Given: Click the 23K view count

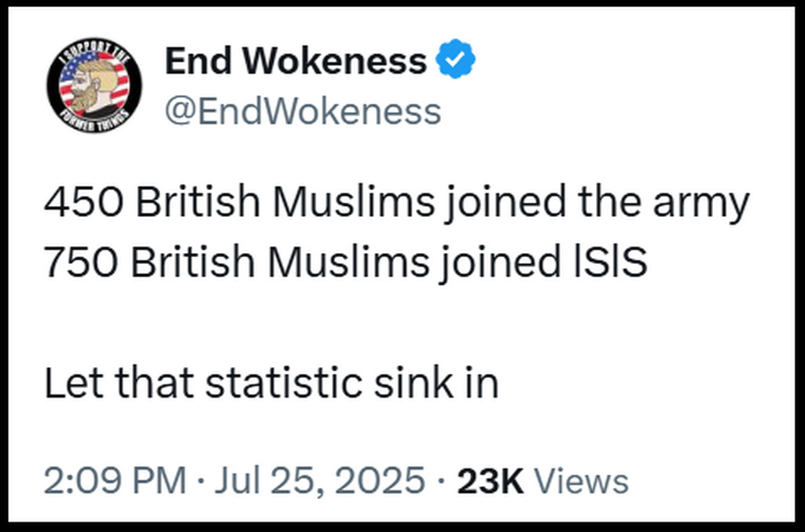Looking at the screenshot, I should coord(490,480).
